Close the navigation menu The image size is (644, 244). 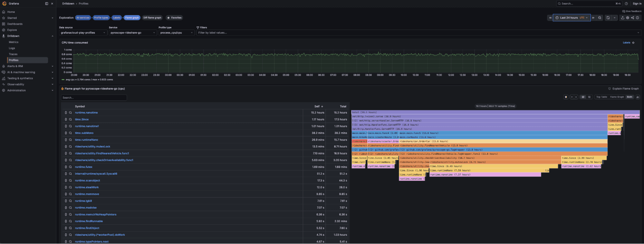52,4
